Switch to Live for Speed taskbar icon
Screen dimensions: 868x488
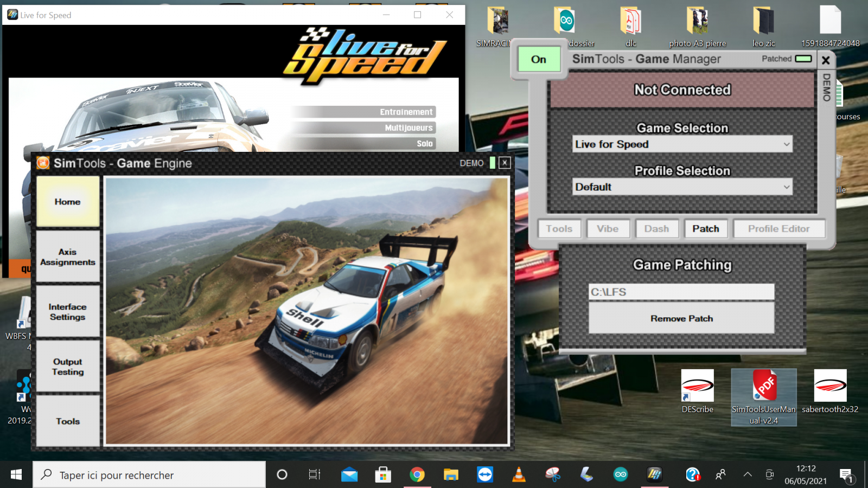[654, 475]
